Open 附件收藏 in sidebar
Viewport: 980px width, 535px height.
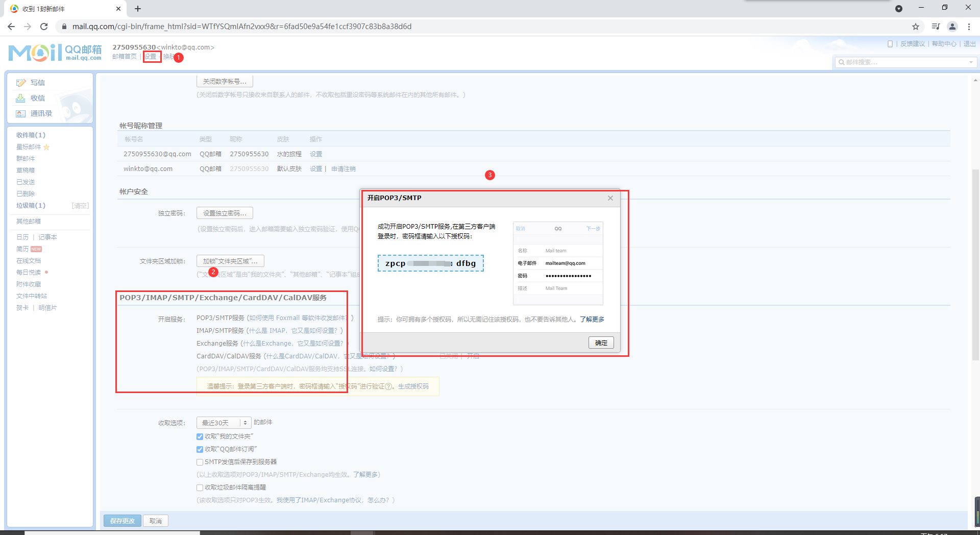pyautogui.click(x=29, y=284)
